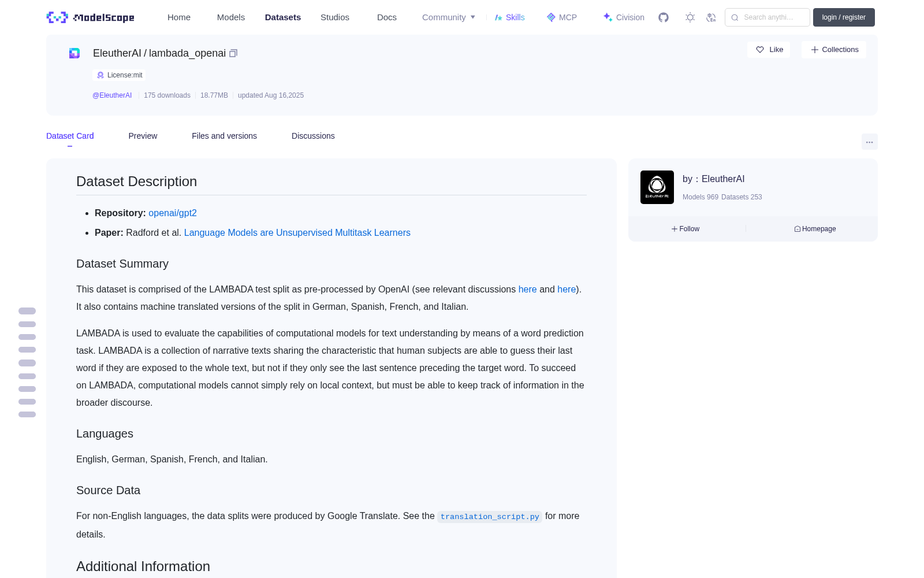Open the first 'here' discussion link
924x578 pixels.
[x=527, y=290]
